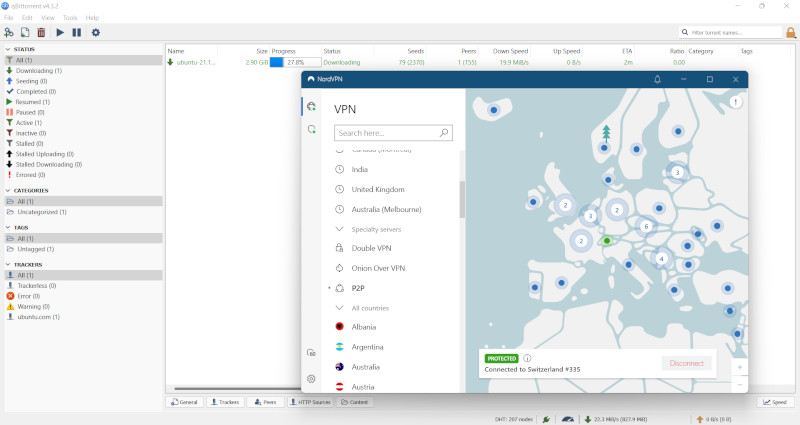
Task: Click the 60-day badge icon in NordVPN sidebar
Action: click(311, 353)
